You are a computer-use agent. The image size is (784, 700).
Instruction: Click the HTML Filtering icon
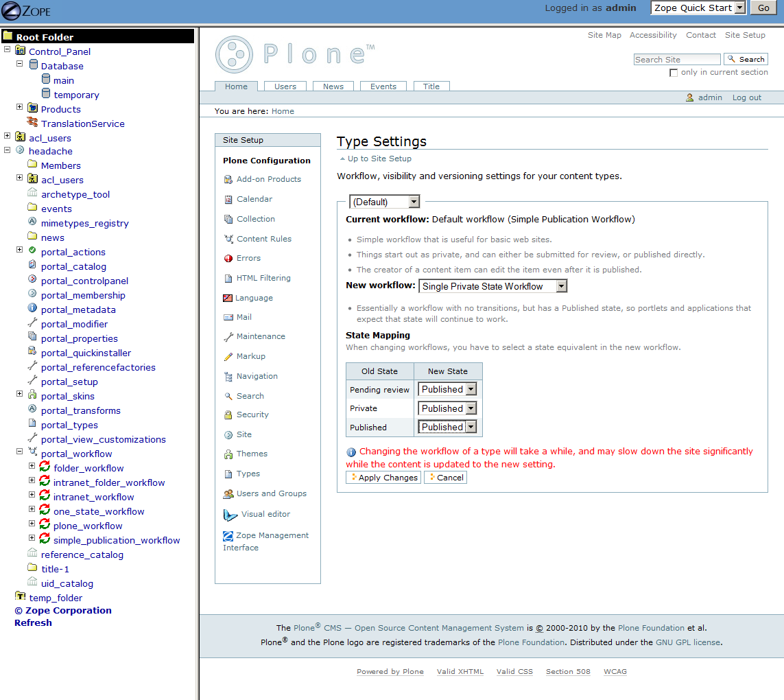(228, 278)
